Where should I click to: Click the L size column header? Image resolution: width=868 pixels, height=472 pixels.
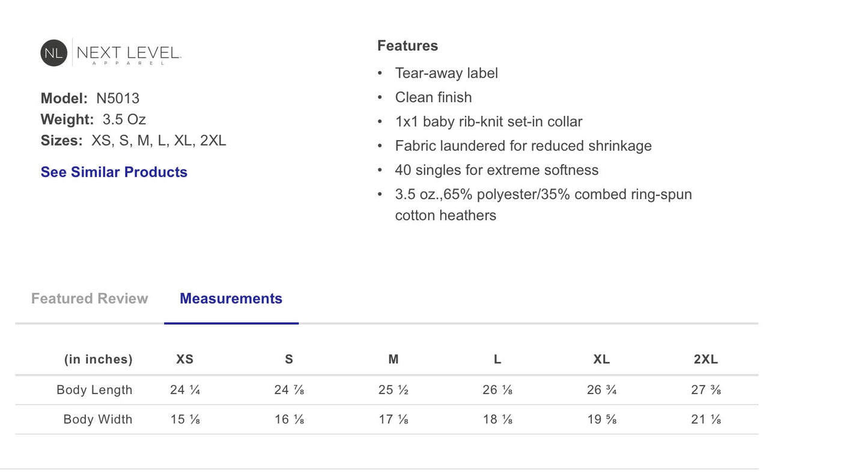497,360
